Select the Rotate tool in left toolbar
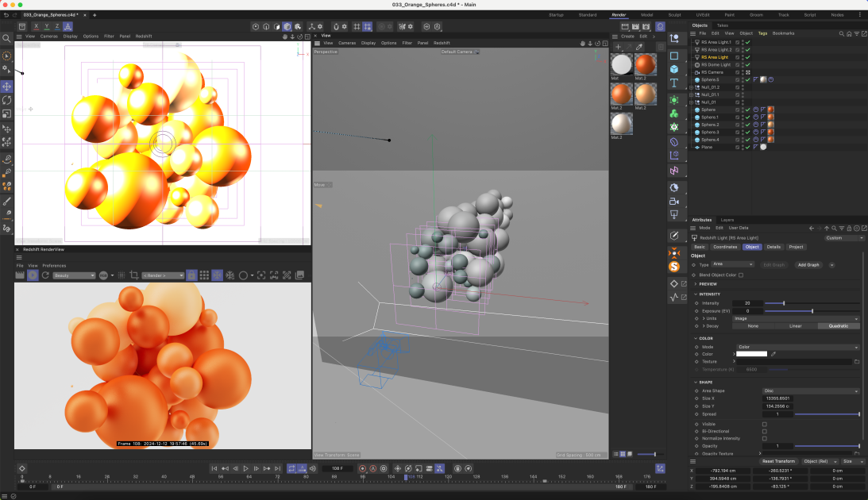The width and height of the screenshot is (868, 500). [x=6, y=100]
